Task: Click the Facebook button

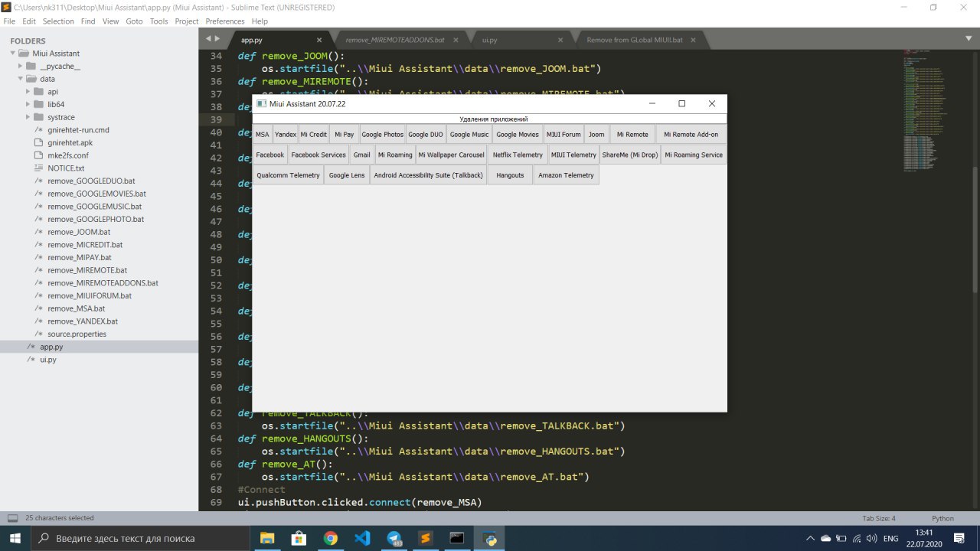Action: (x=270, y=155)
